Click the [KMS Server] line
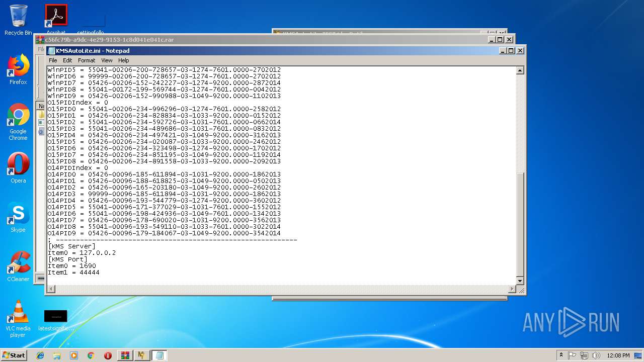 tap(71, 246)
